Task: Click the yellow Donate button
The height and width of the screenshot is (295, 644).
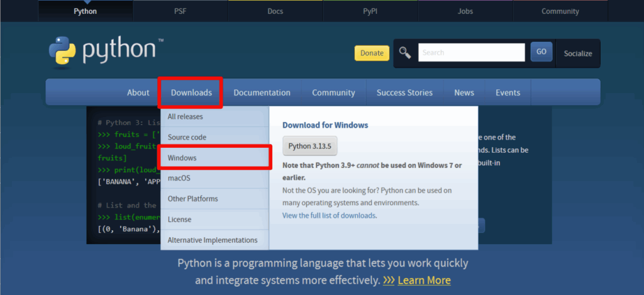Action: (372, 53)
